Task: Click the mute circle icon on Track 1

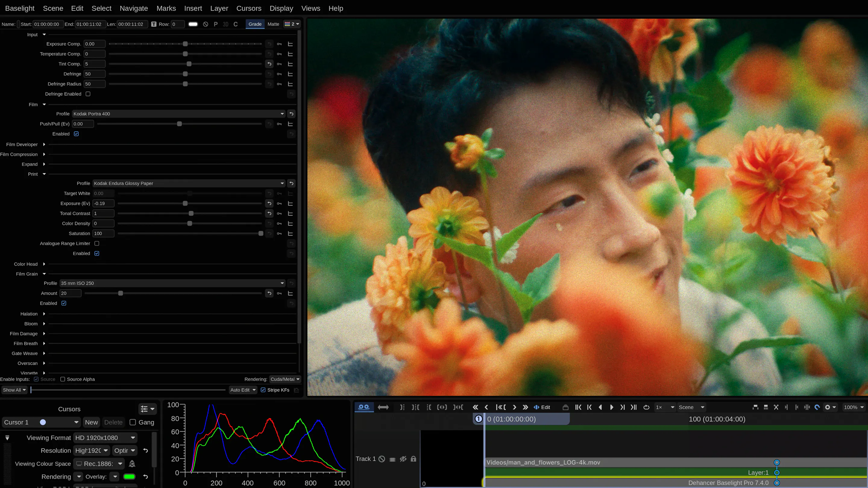Action: click(382, 459)
